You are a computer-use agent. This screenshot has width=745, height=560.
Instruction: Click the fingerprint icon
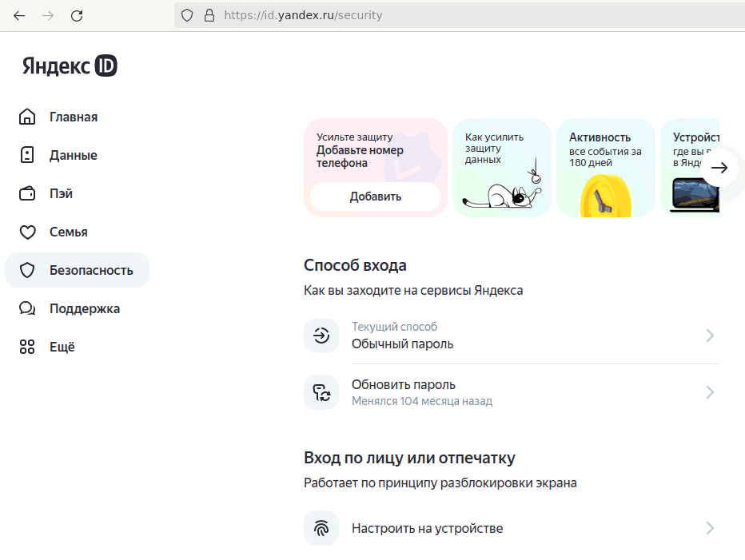click(x=321, y=528)
